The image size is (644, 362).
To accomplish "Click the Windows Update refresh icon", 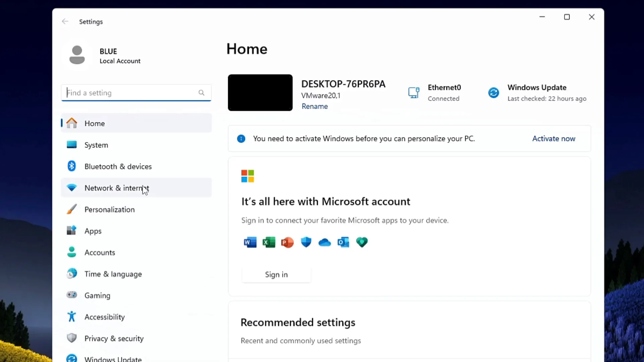I will [493, 93].
